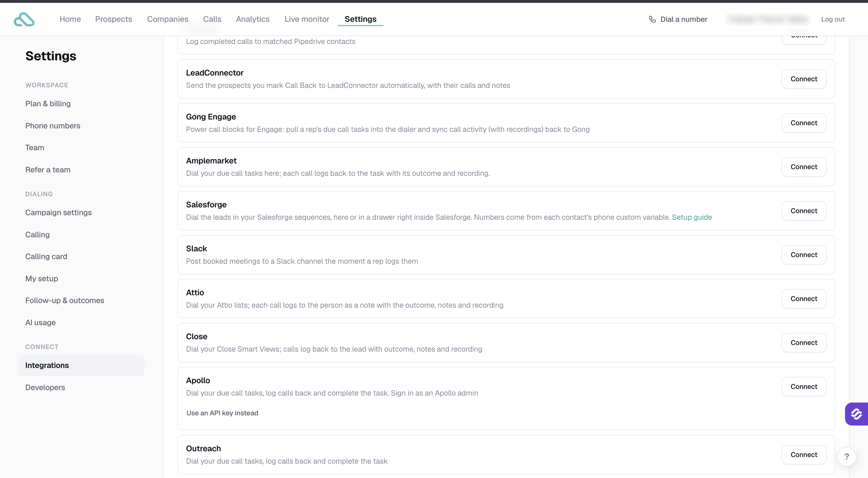Click the Slack title
Viewport: 868px width, 478px height.
[196, 248]
